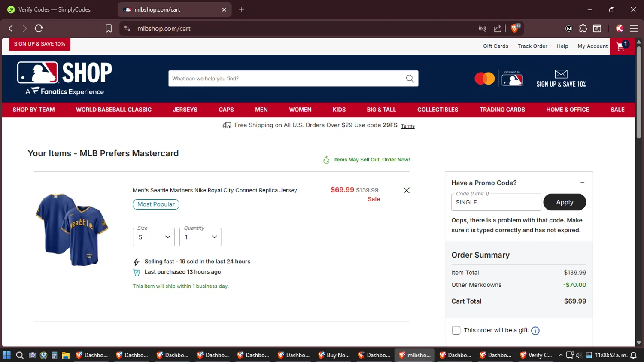644x362 pixels.
Task: Click the promo code input field
Action: pyautogui.click(x=496, y=202)
